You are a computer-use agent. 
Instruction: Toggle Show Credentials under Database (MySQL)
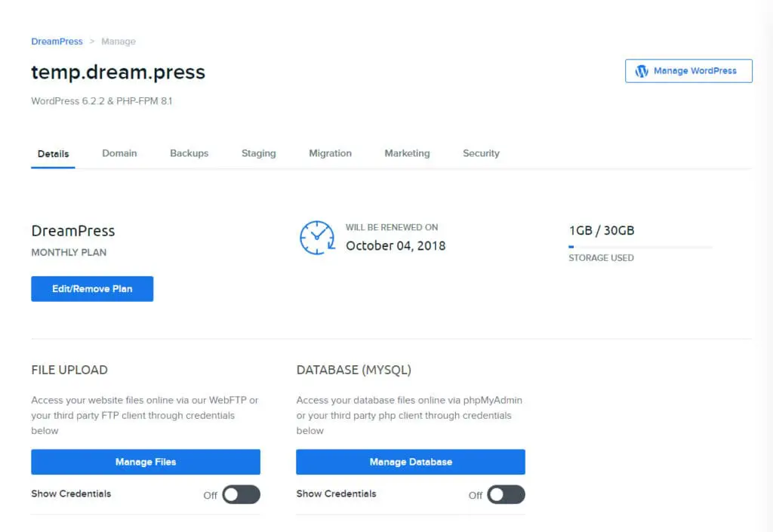pyautogui.click(x=507, y=494)
